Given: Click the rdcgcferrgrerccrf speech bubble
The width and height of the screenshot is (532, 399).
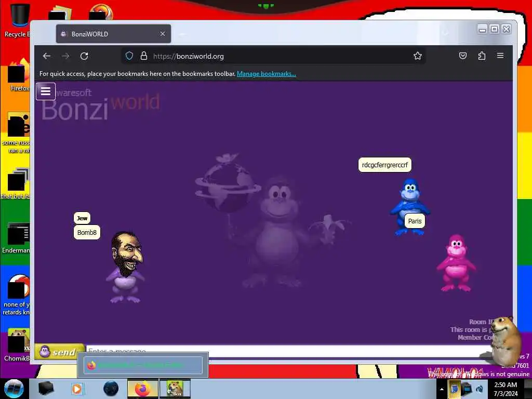Looking at the screenshot, I should [x=385, y=165].
